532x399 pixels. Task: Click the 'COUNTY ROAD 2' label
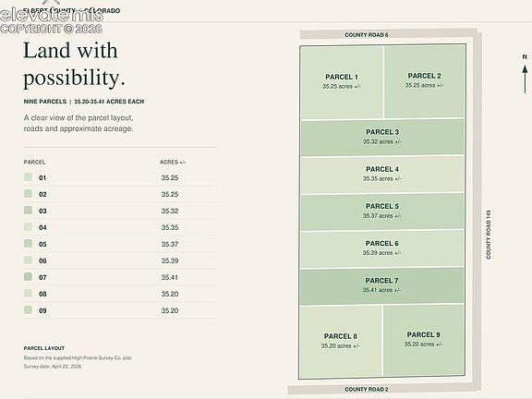(367, 389)
